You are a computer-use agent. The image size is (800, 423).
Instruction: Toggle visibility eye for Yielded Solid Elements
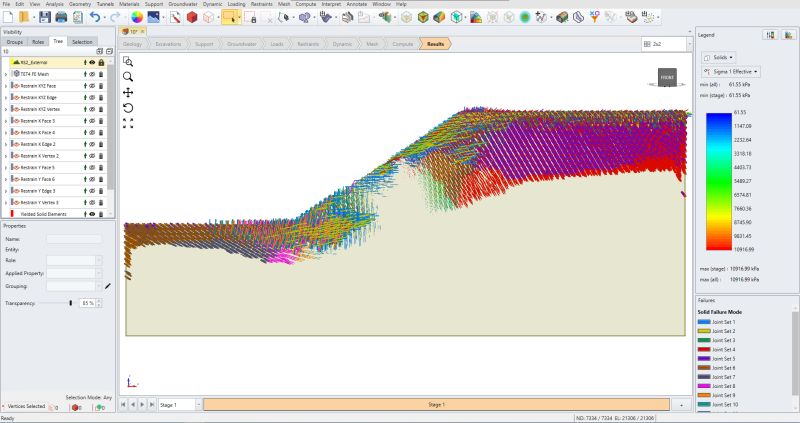coord(92,214)
